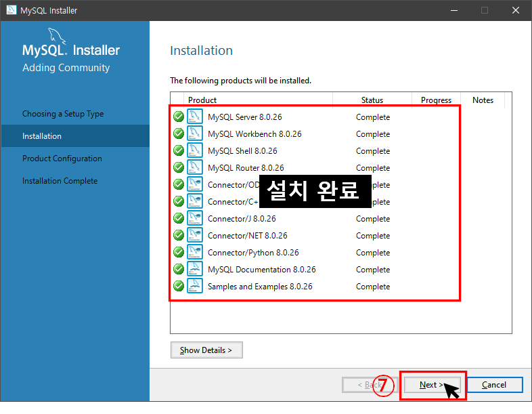Click Complete status for MySQL Shell
Viewport: 532px width, 414px height.
point(373,151)
